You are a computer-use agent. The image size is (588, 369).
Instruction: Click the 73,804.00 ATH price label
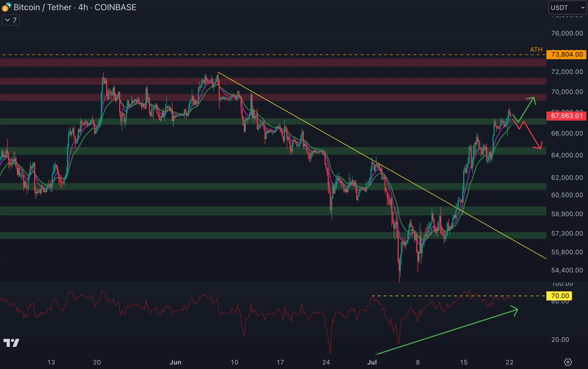(567, 54)
